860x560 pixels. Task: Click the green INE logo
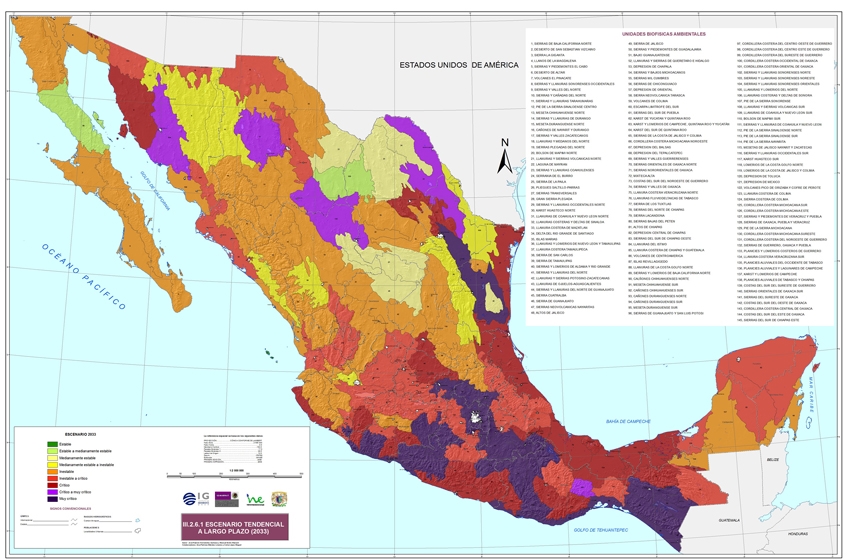tap(255, 499)
